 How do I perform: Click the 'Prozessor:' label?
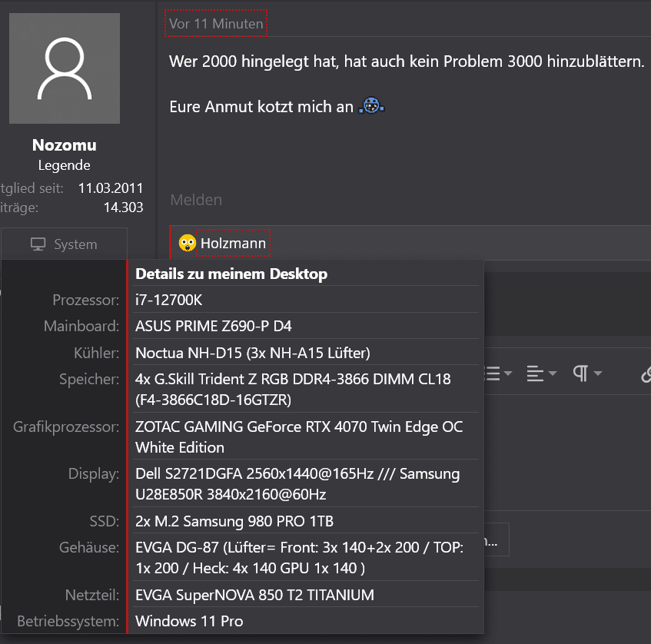click(85, 300)
